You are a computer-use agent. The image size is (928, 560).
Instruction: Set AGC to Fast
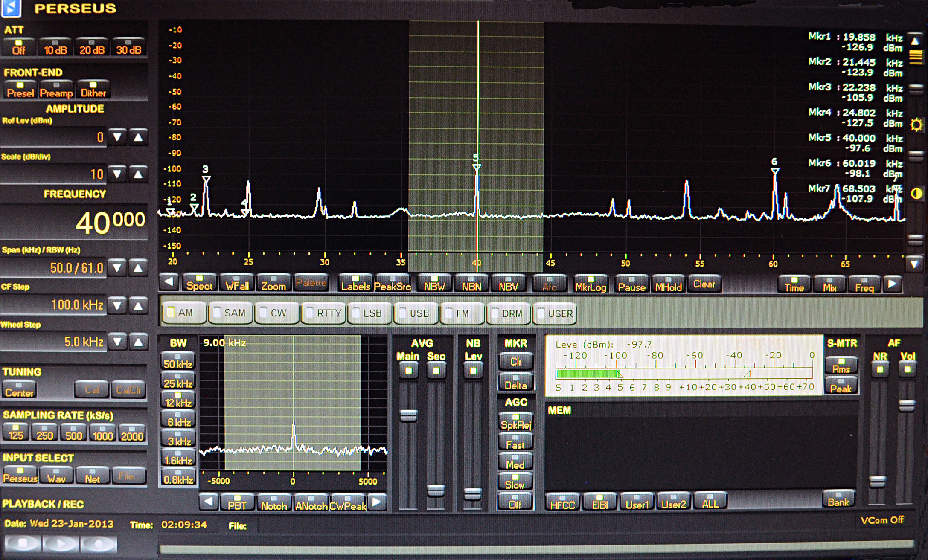click(x=515, y=442)
